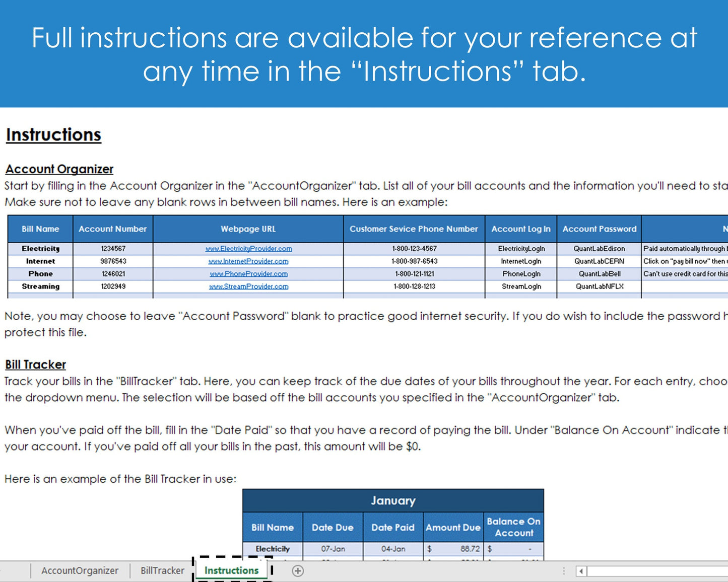728x582 pixels.
Task: Click the Account Number column header
Action: [112, 229]
